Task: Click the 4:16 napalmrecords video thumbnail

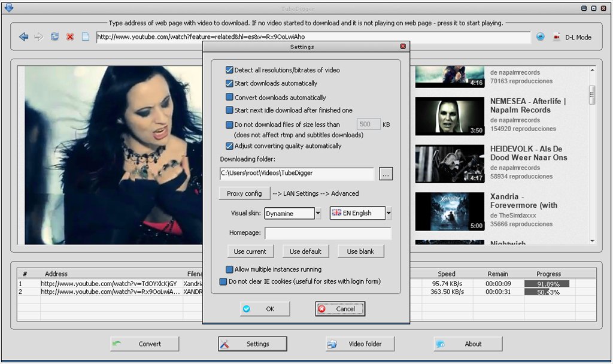Action: [450, 77]
